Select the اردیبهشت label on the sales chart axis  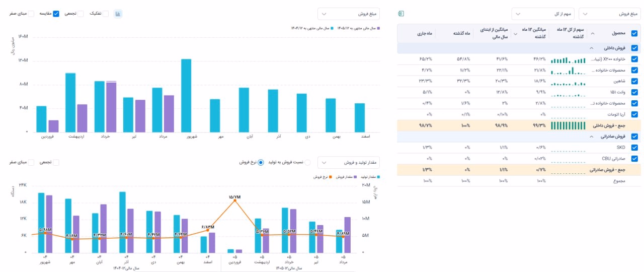77,136
